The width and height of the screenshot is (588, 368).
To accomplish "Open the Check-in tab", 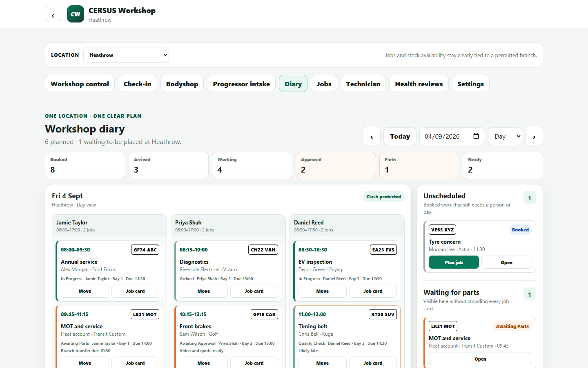I will click(138, 83).
